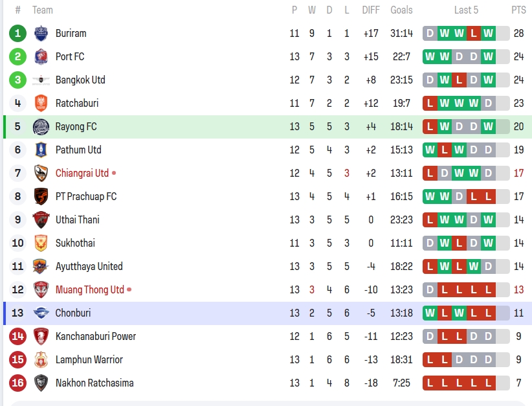Sort the table by PTS column
The height and width of the screenshot is (406, 532).
pos(518,10)
